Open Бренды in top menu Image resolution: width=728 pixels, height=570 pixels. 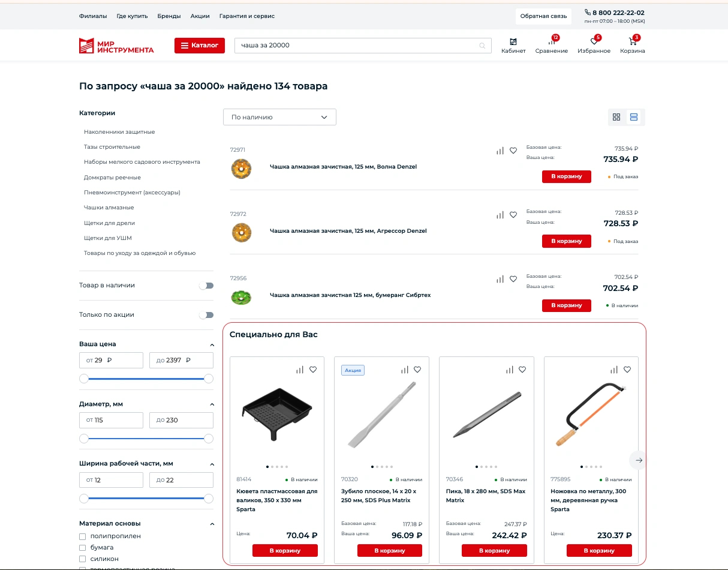[x=169, y=16]
